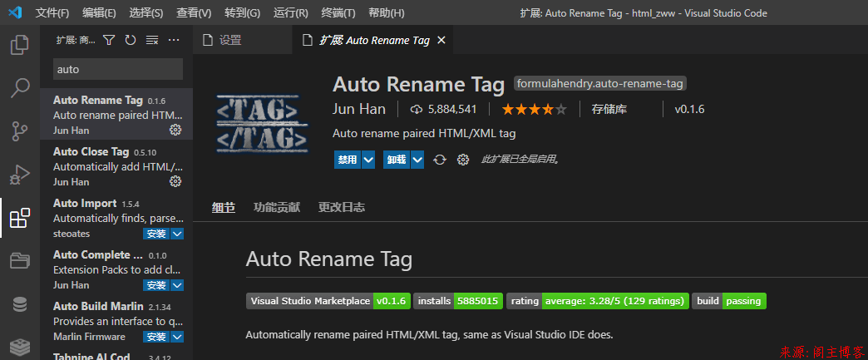Open the Explorer view in activity bar
The width and height of the screenshot is (868, 360).
click(19, 44)
